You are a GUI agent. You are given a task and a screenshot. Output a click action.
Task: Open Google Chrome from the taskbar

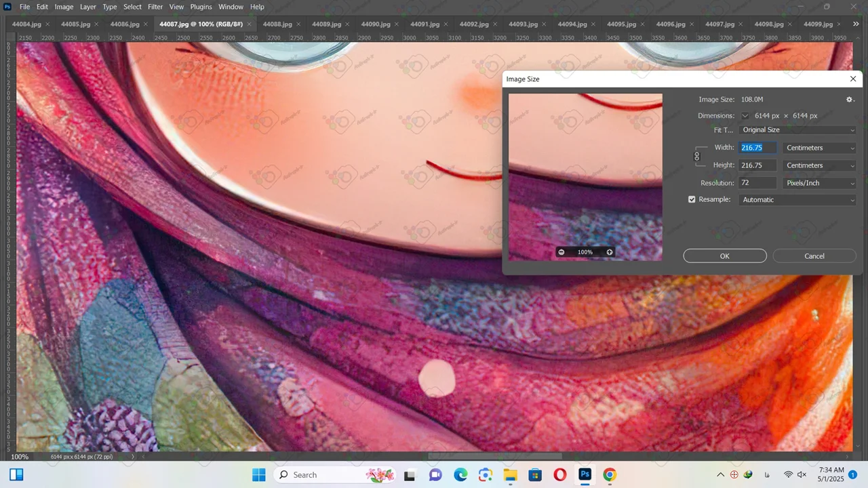click(x=609, y=474)
